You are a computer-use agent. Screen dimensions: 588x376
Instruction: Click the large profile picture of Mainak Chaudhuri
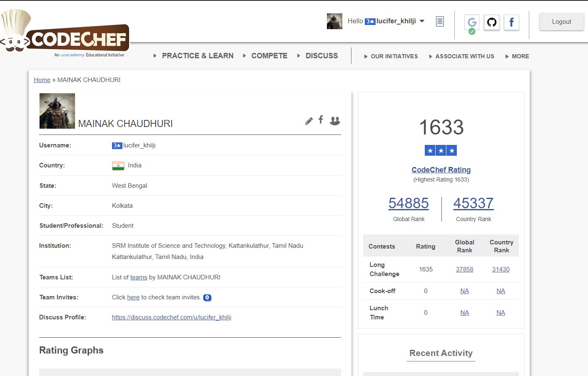(x=57, y=111)
